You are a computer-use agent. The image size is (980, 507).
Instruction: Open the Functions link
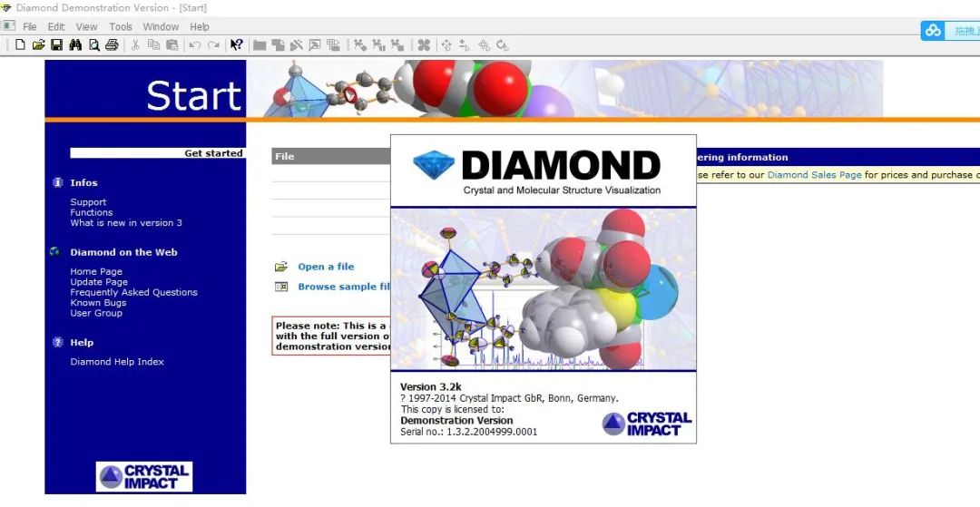[x=92, y=212]
